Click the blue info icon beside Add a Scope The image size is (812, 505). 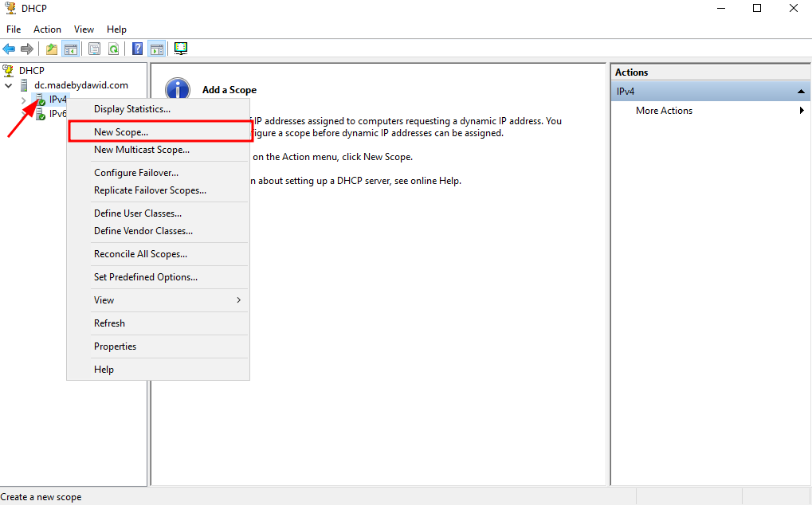pos(178,90)
